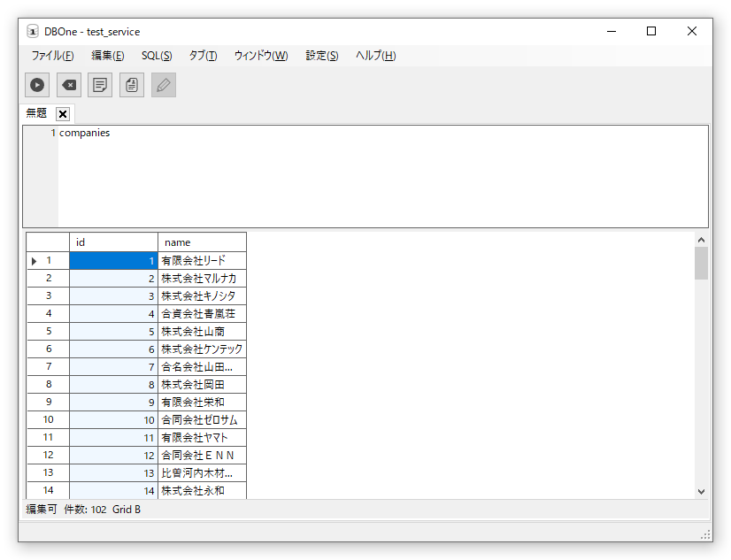This screenshot has width=731, height=560.
Task: Click the run query play icon
Action: point(37,85)
